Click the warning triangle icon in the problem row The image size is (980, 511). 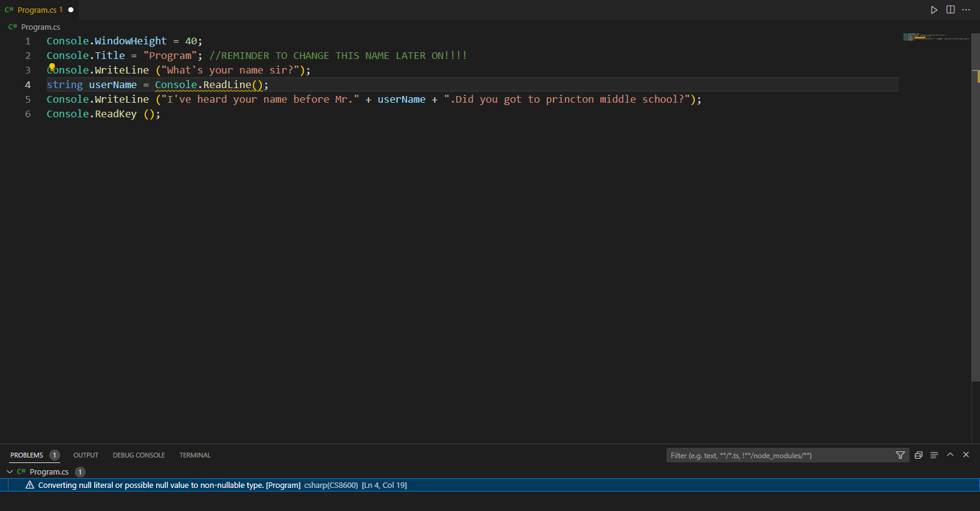30,485
